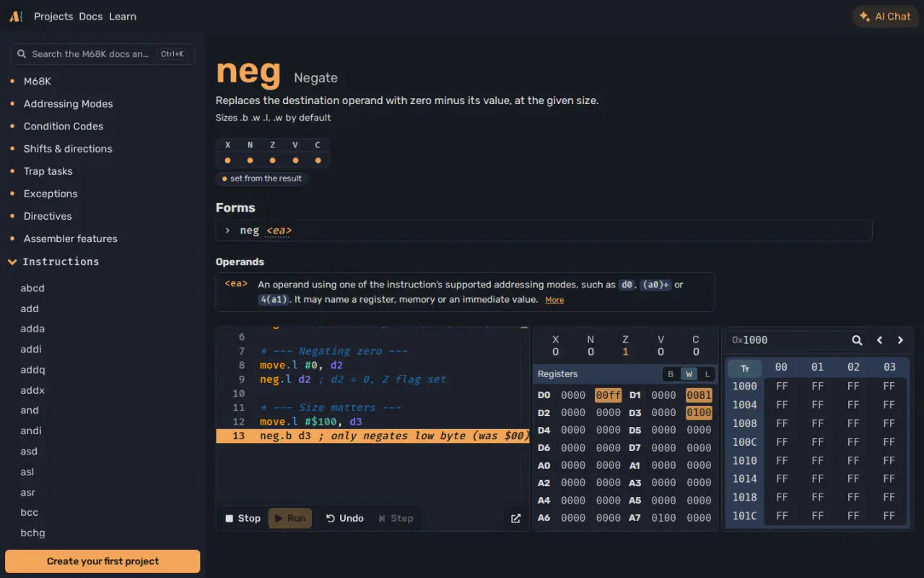Screen dimensions: 924x578
Task: Open the AI Chat panel
Action: coord(885,16)
